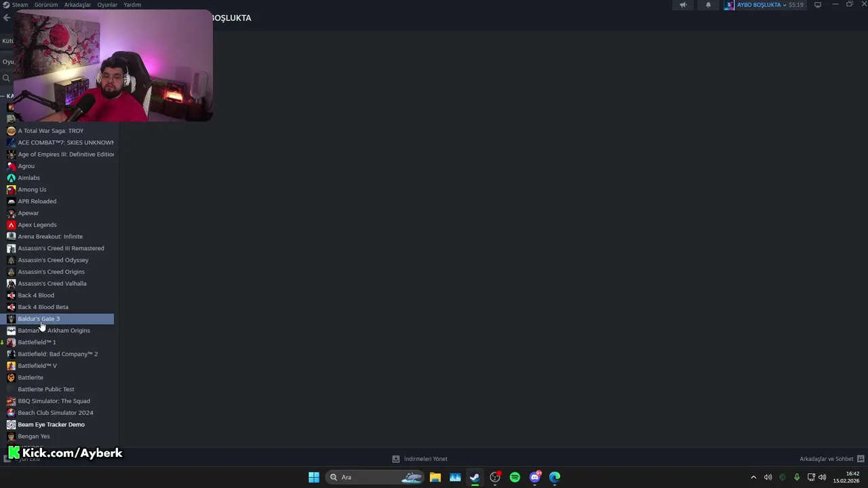The height and width of the screenshot is (488, 868).
Task: Click the microphone icon in the system tray
Action: click(x=797, y=477)
